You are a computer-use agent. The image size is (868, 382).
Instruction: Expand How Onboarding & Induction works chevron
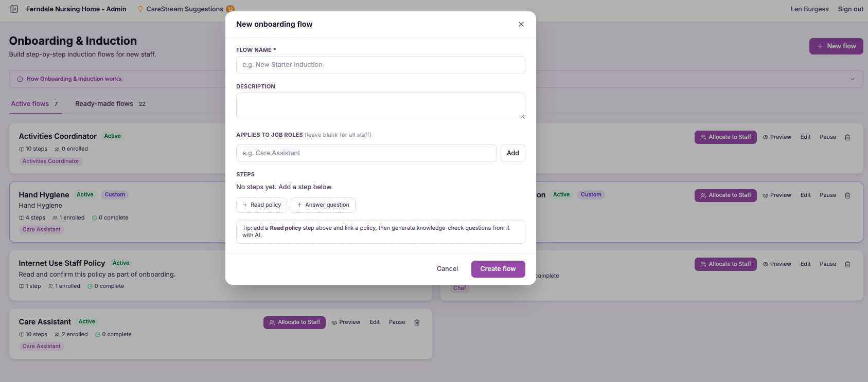click(853, 79)
